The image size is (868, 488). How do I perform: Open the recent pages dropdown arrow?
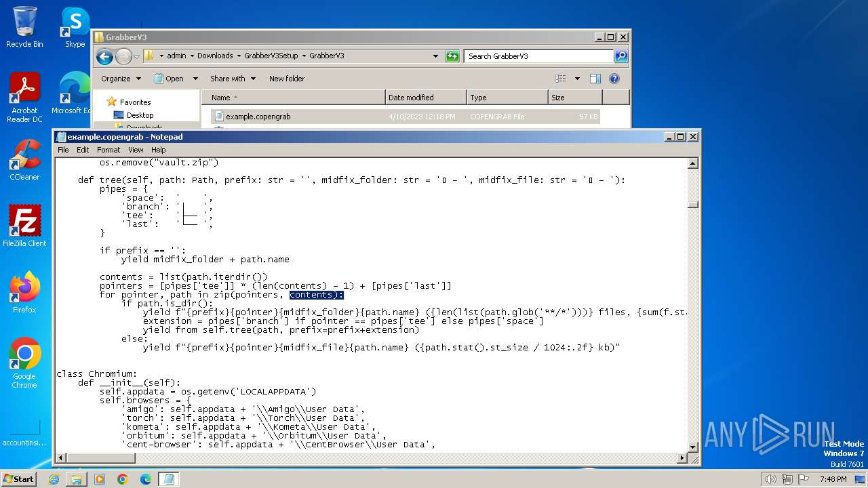click(x=136, y=56)
